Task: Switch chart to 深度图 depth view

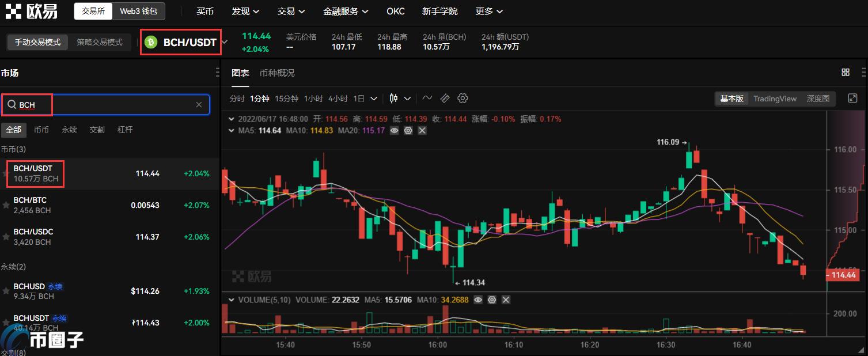Action: coord(818,99)
